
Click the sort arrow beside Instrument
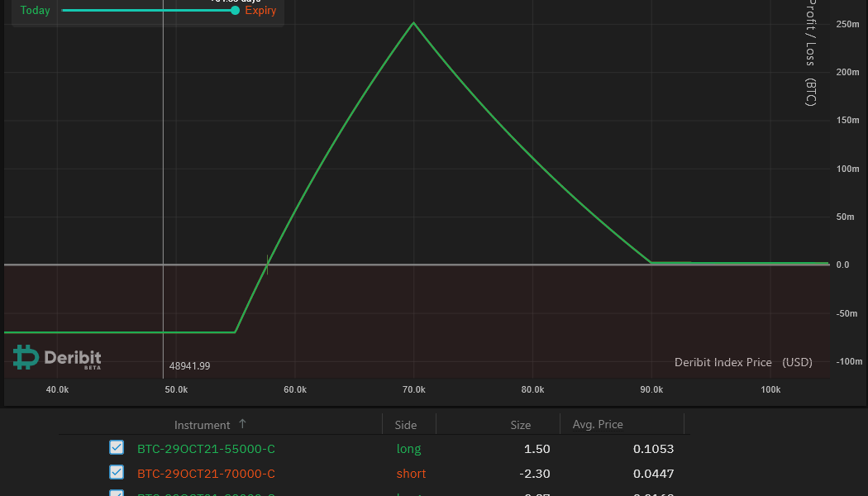click(x=242, y=424)
